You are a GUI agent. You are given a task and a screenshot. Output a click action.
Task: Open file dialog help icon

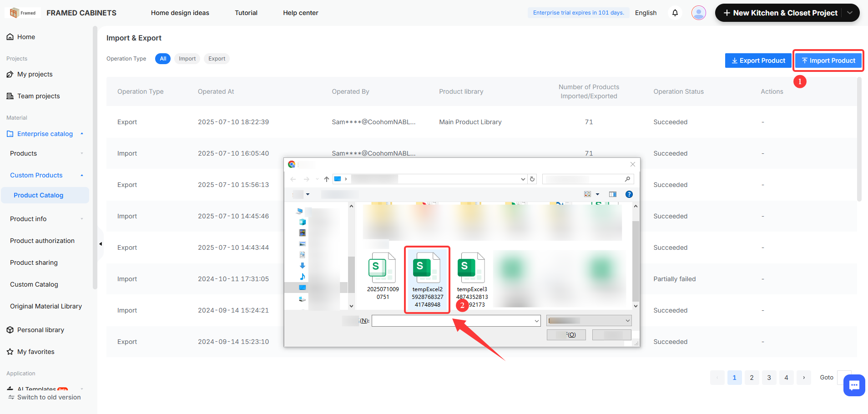629,194
